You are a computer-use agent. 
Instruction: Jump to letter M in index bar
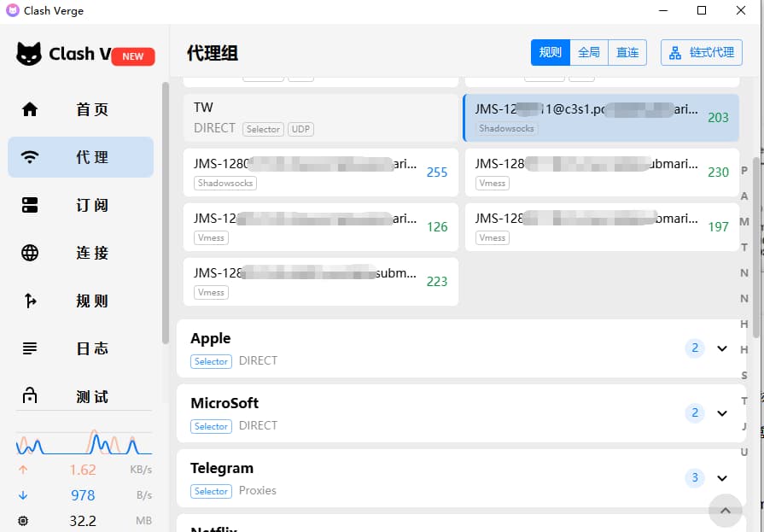[x=744, y=222]
